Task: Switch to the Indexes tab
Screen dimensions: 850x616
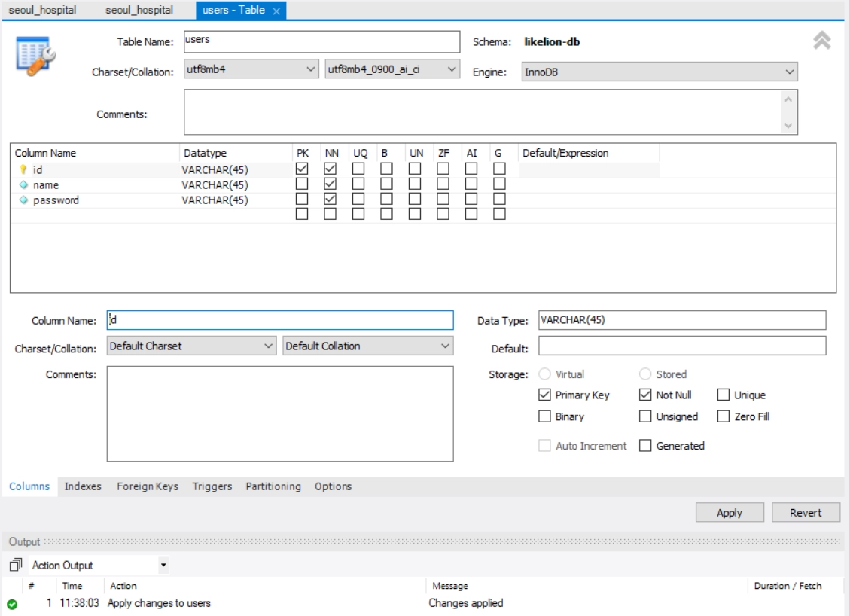Action: [x=83, y=486]
